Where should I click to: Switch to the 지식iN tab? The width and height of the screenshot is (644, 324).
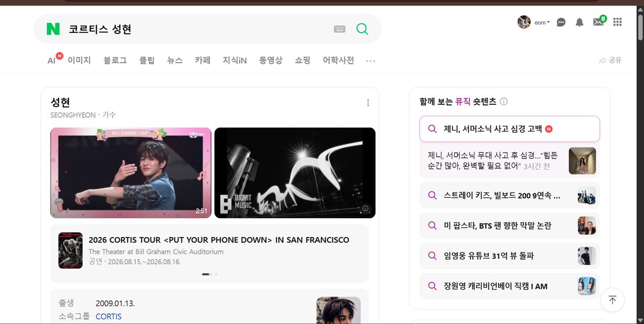235,60
